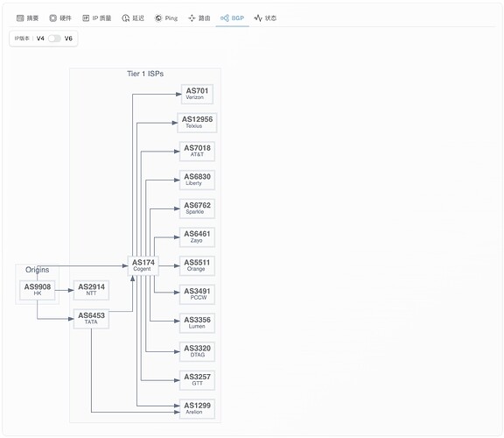Screen dimensions: 504x438
Task: Click the V6 label
Action: click(x=68, y=39)
